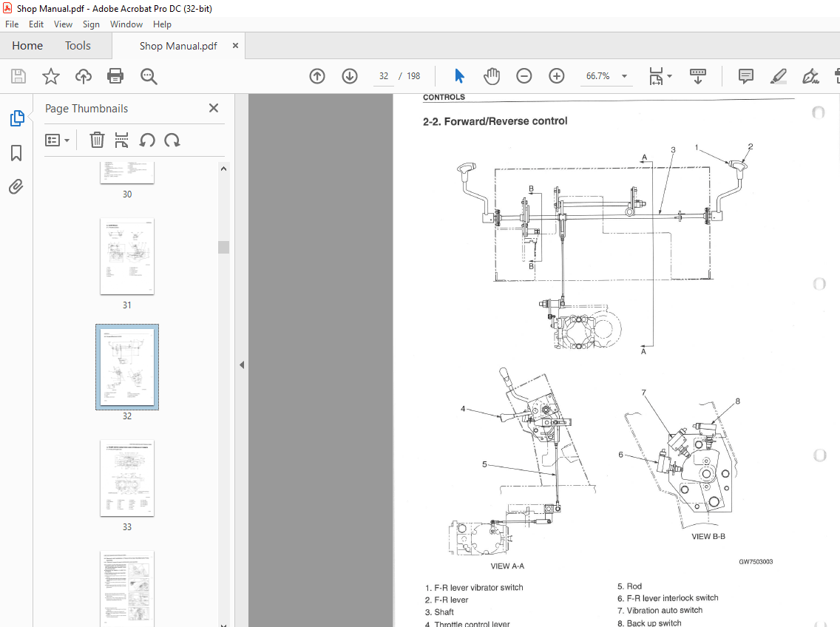Toggle zoom out mode
840x627 pixels.
(524, 75)
